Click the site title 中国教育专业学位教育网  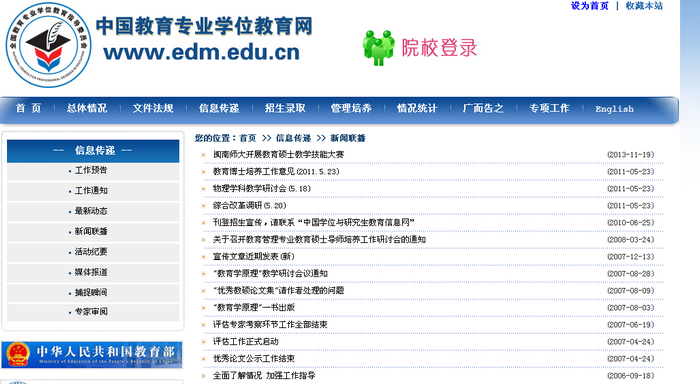coord(204,26)
